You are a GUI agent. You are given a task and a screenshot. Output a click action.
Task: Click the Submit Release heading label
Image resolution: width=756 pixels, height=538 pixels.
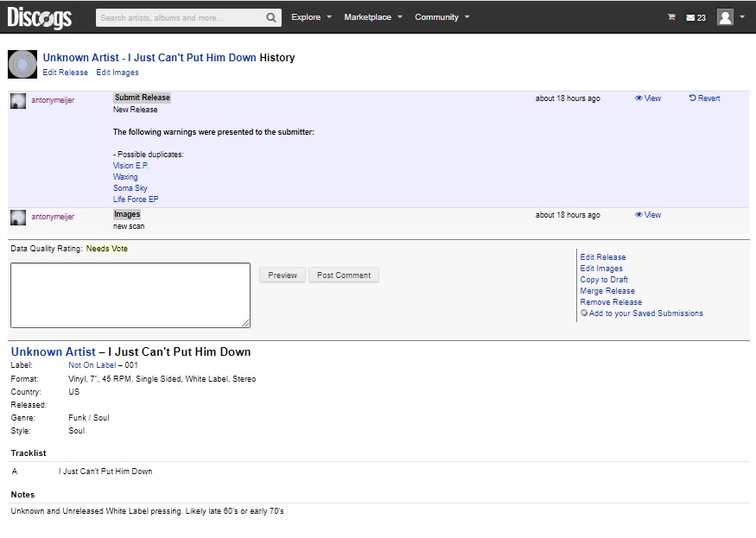(143, 98)
